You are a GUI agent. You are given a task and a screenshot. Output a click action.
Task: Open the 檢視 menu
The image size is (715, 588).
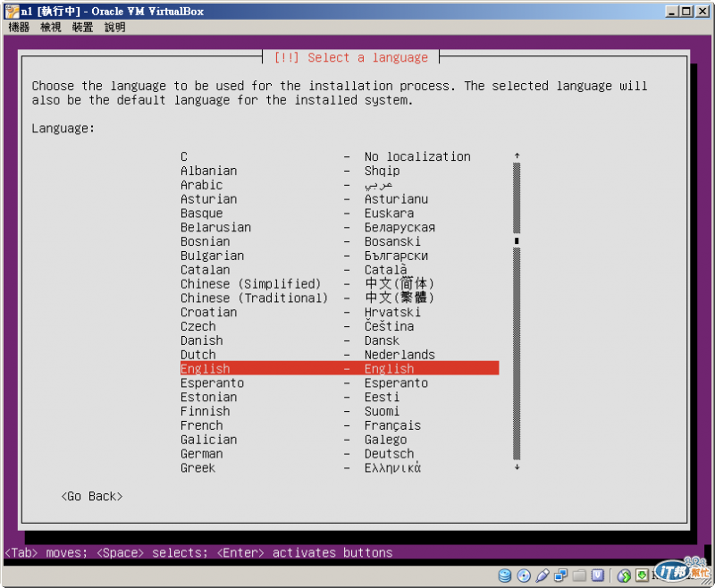(51, 28)
